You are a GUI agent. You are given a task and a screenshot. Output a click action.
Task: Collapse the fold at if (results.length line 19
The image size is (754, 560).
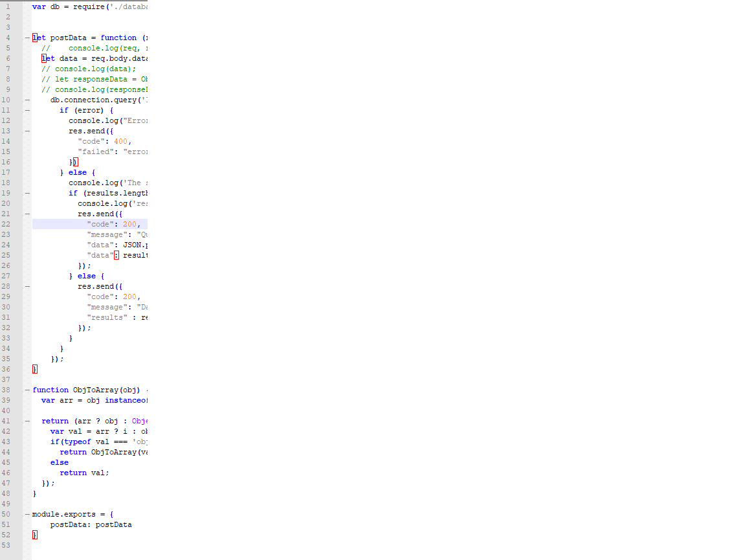pos(27,193)
